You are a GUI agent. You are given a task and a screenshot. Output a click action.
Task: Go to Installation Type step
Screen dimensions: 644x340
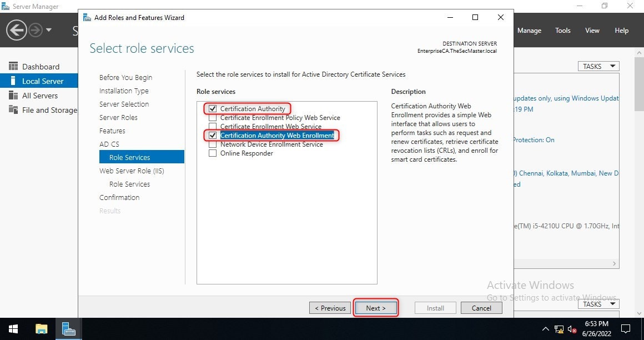(124, 91)
